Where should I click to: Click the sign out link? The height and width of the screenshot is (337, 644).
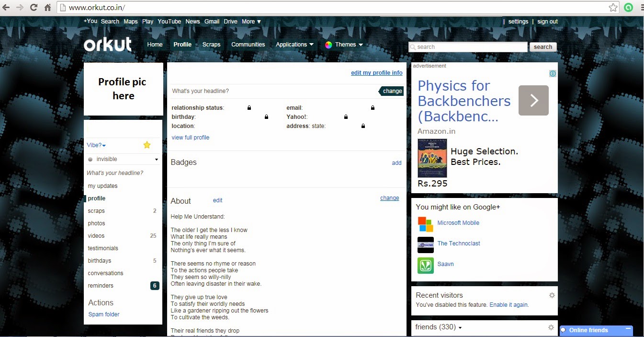tap(547, 22)
